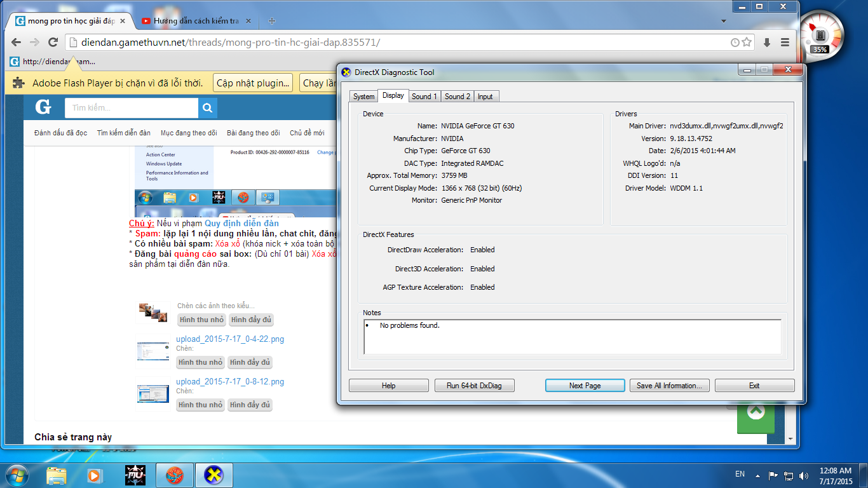Click thumbnail beside upload_2015-7-17_0-8-12.png
The height and width of the screenshot is (488, 868).
pos(153,394)
